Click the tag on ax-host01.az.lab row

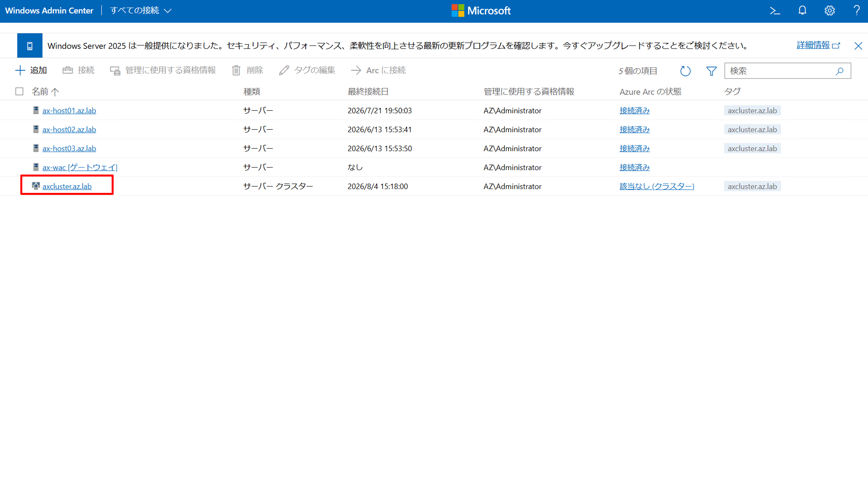tap(752, 111)
